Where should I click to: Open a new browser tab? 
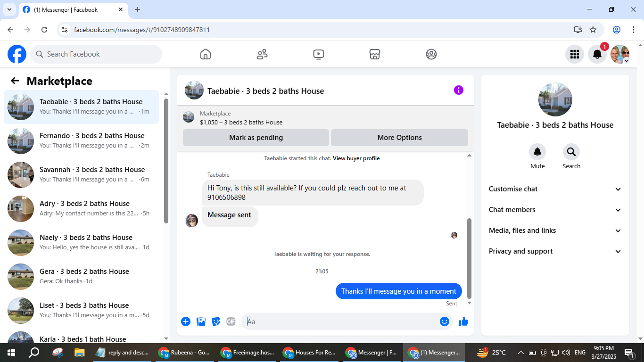138,9
